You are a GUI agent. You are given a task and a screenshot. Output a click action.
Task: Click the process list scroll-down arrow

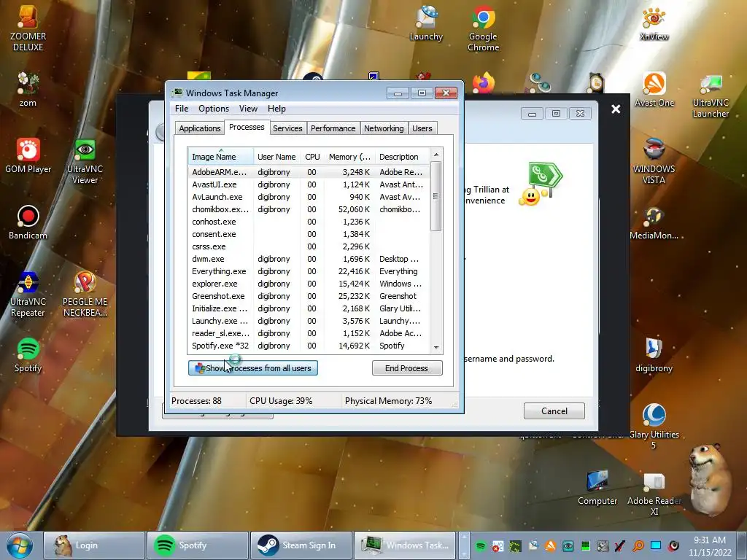pos(436,348)
